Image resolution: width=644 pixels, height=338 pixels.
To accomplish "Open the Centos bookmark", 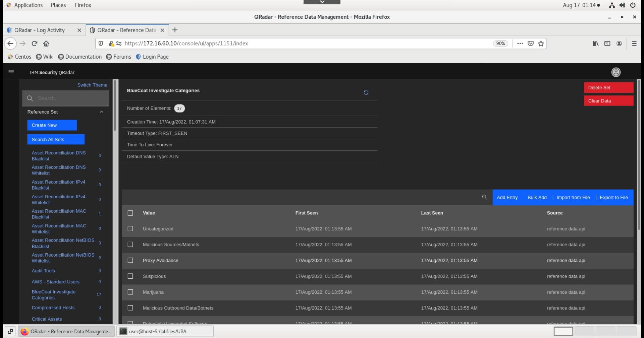I will [x=19, y=57].
